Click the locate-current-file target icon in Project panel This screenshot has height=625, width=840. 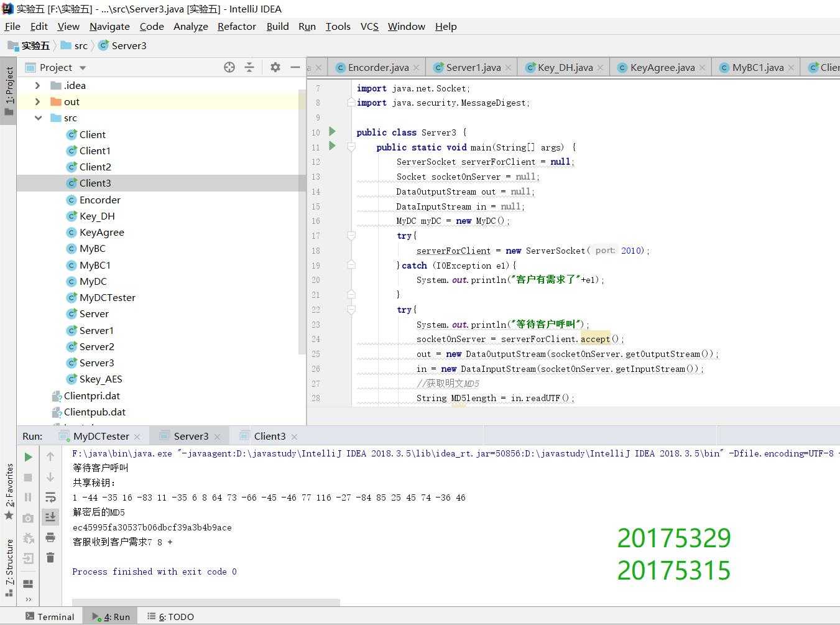click(229, 67)
